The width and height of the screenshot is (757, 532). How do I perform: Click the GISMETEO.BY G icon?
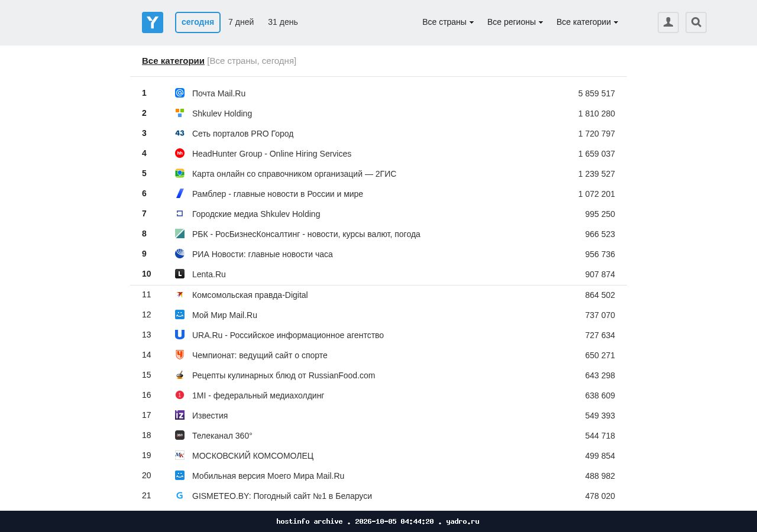[x=180, y=495]
